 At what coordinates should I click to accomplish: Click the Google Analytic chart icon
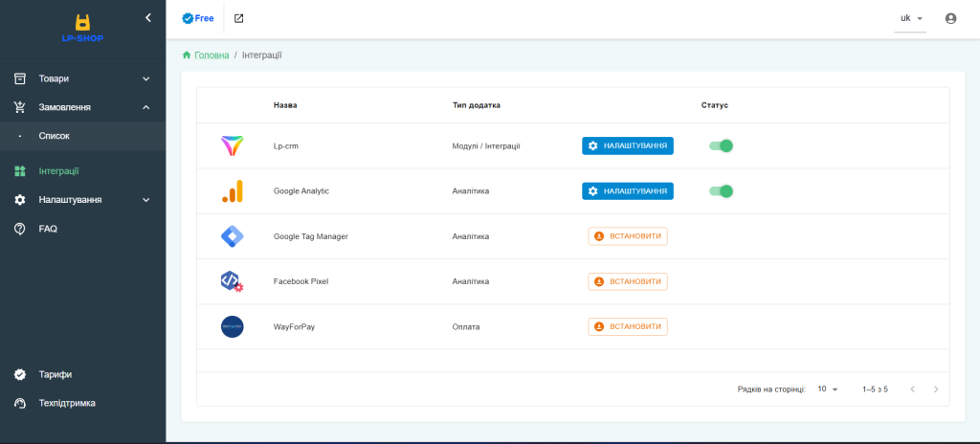[x=232, y=191]
